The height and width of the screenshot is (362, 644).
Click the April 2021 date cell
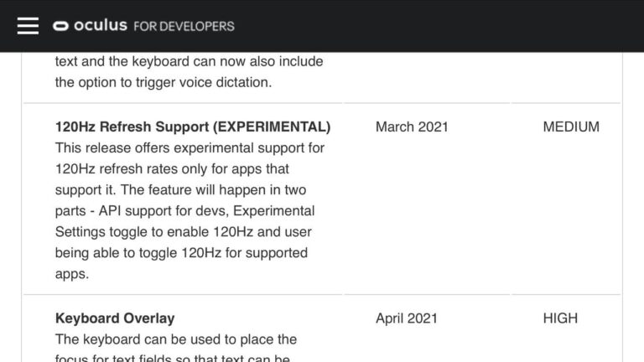click(407, 318)
